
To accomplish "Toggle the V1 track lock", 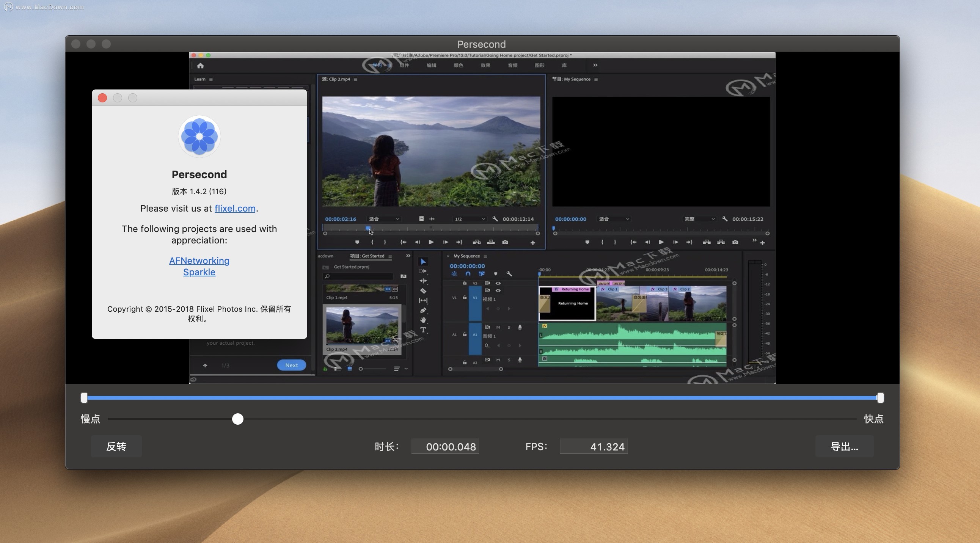I will 465,298.
